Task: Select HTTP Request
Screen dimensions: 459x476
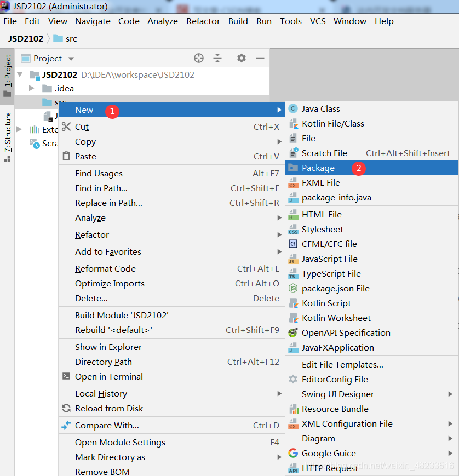Action: (371, 468)
